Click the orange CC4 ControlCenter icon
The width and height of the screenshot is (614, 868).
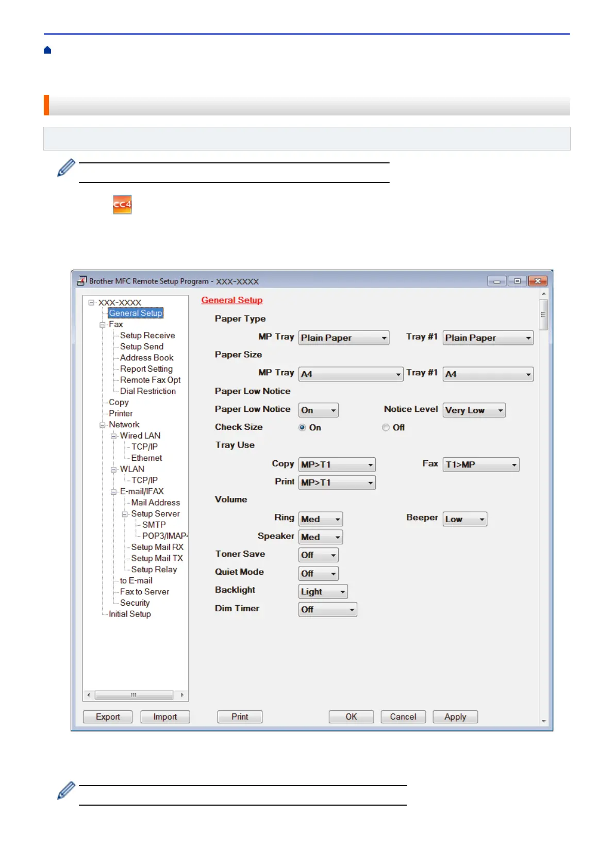click(x=122, y=204)
